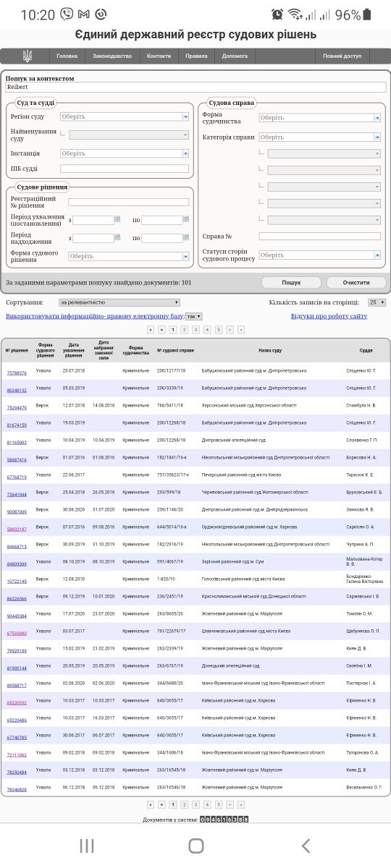
Task: Click case number '1-820/10' cell
Action: tap(167, 579)
